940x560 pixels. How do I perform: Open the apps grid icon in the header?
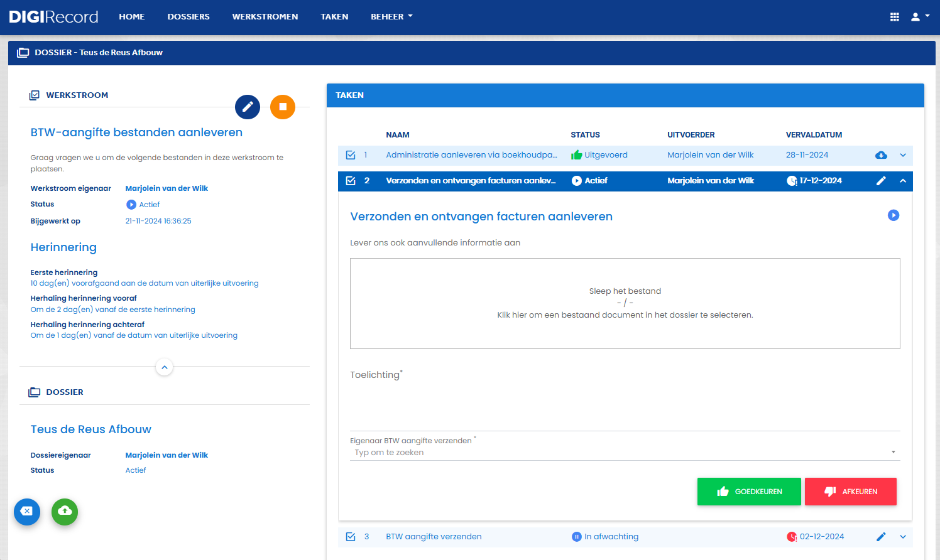[x=895, y=17]
